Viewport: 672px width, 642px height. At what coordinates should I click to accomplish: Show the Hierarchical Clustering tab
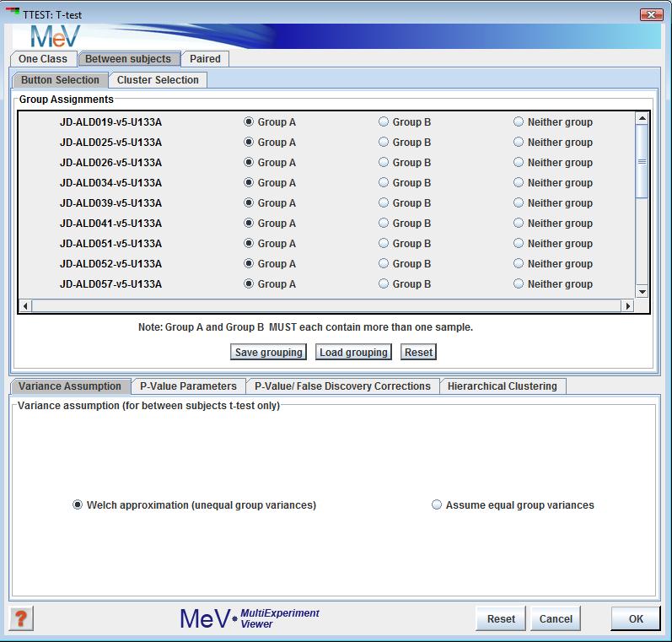tap(502, 386)
